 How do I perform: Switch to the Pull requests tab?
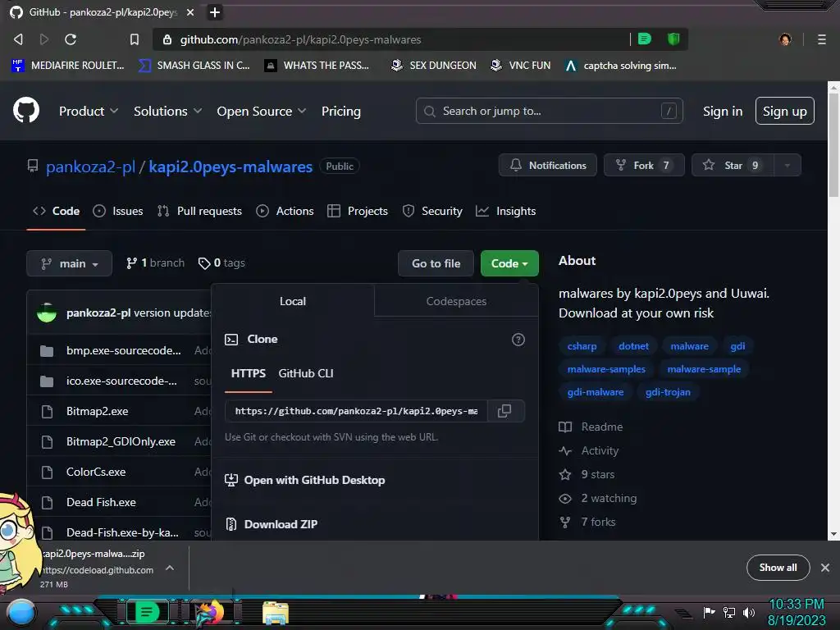point(200,211)
